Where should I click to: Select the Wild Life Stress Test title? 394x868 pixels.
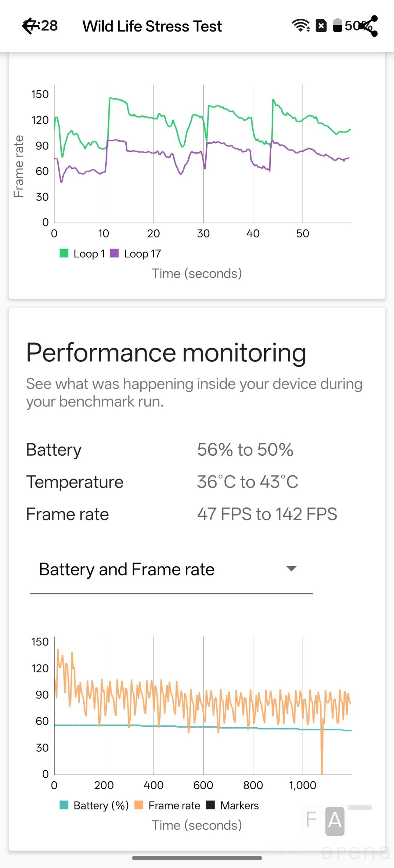tap(152, 26)
